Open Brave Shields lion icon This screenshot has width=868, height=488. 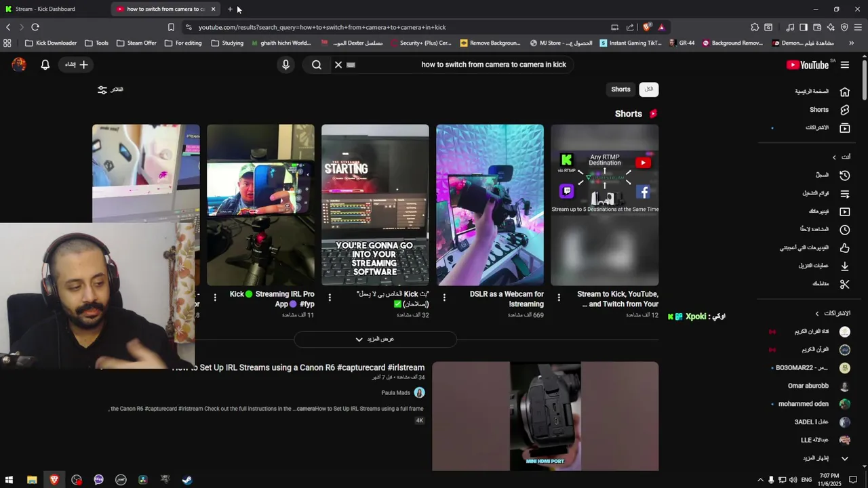647,27
